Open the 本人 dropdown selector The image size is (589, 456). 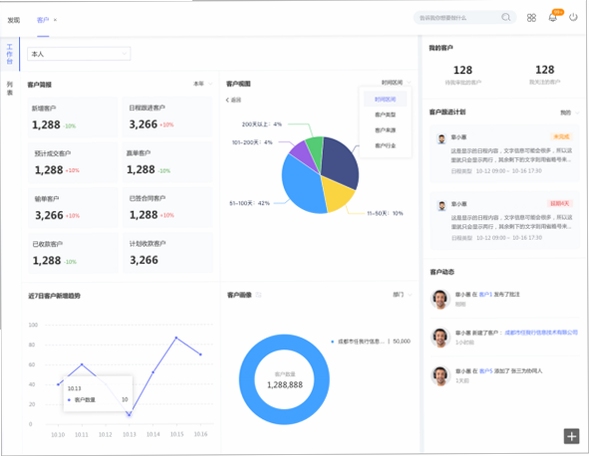pos(79,54)
